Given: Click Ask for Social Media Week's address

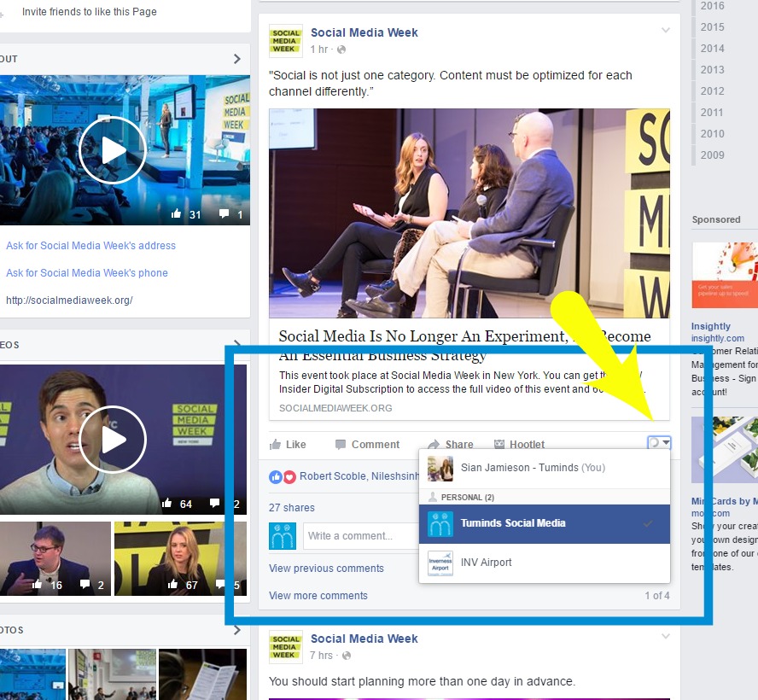Looking at the screenshot, I should pyautogui.click(x=90, y=246).
